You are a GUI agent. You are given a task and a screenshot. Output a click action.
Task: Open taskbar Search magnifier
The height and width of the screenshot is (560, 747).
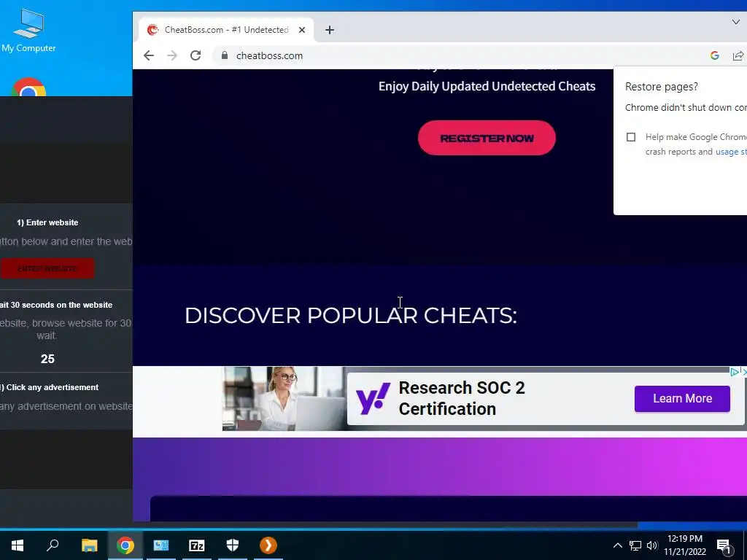pyautogui.click(x=53, y=545)
